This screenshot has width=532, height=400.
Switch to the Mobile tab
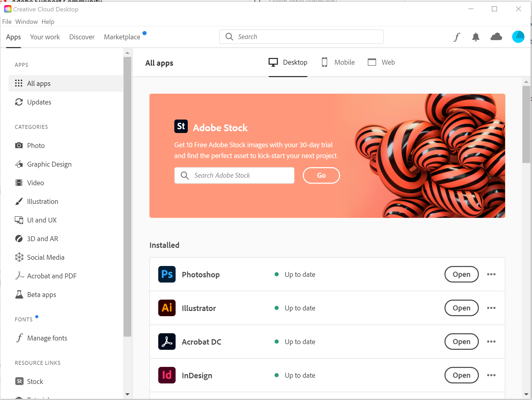338,62
